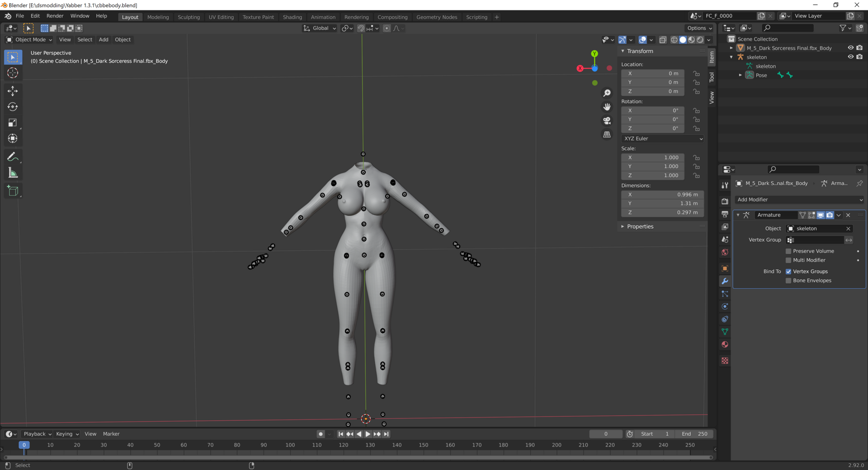This screenshot has width=868, height=470.
Task: Open the Modifier properties wrench tab
Action: point(725,281)
